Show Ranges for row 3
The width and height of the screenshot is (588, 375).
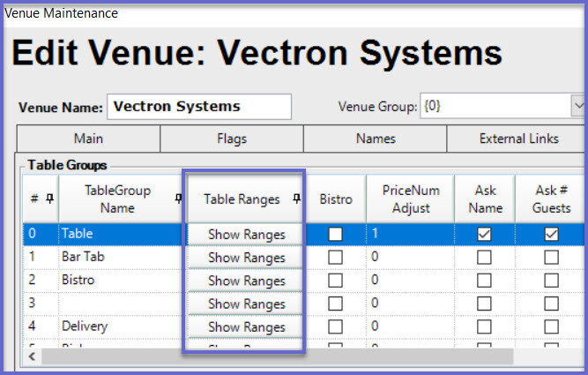point(245,304)
